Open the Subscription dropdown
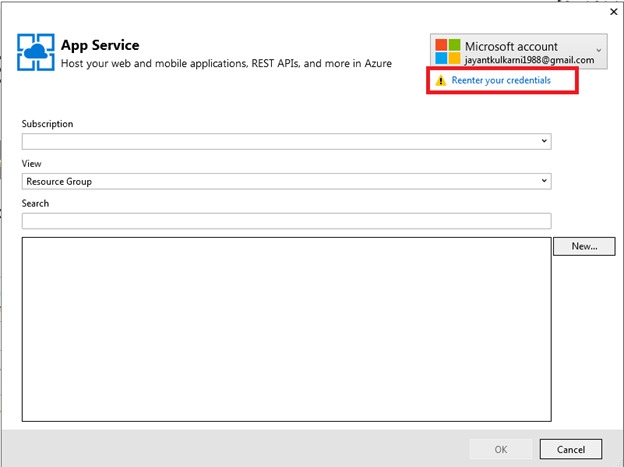 (x=544, y=142)
